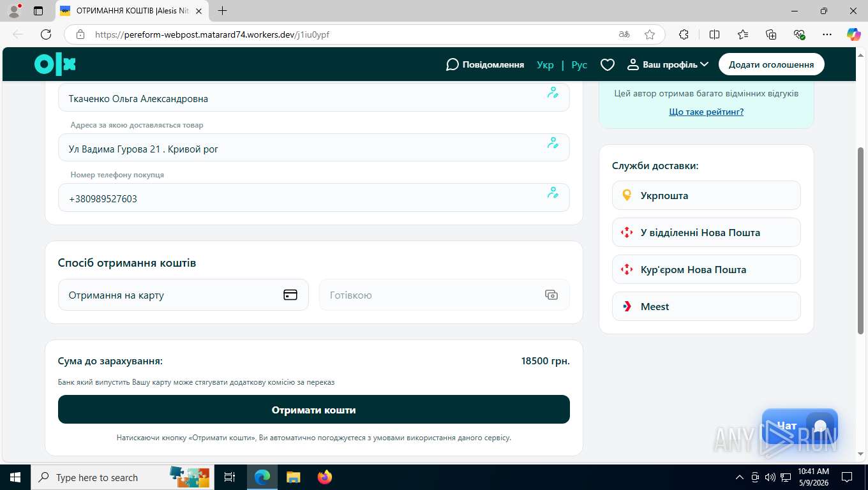
Task: Click the Укрпошта yellow pin icon
Action: pos(627,195)
